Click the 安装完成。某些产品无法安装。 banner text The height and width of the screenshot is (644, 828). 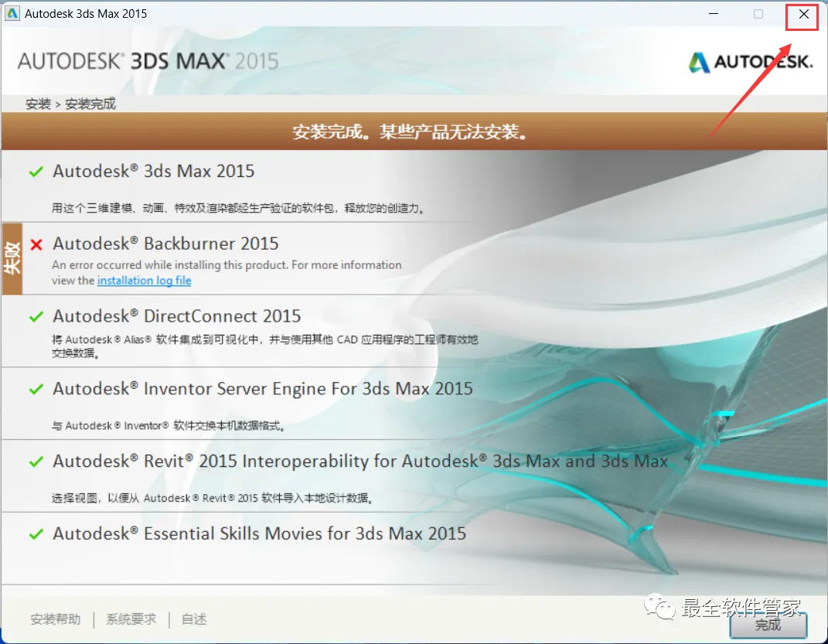(x=411, y=131)
